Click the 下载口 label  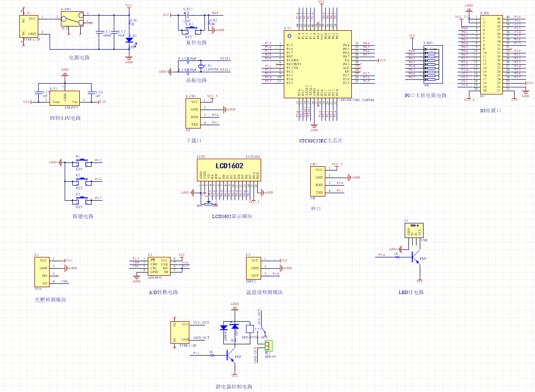tap(194, 141)
